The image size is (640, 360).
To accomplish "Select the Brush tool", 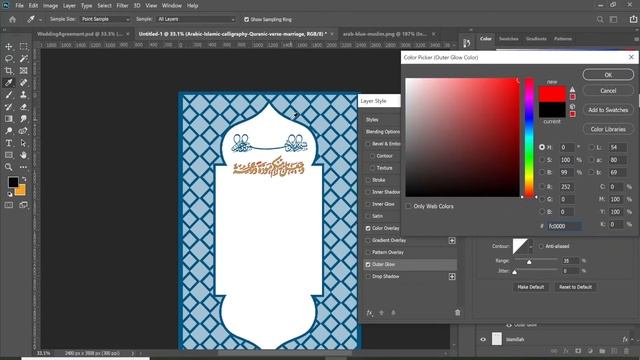I will click(x=9, y=95).
